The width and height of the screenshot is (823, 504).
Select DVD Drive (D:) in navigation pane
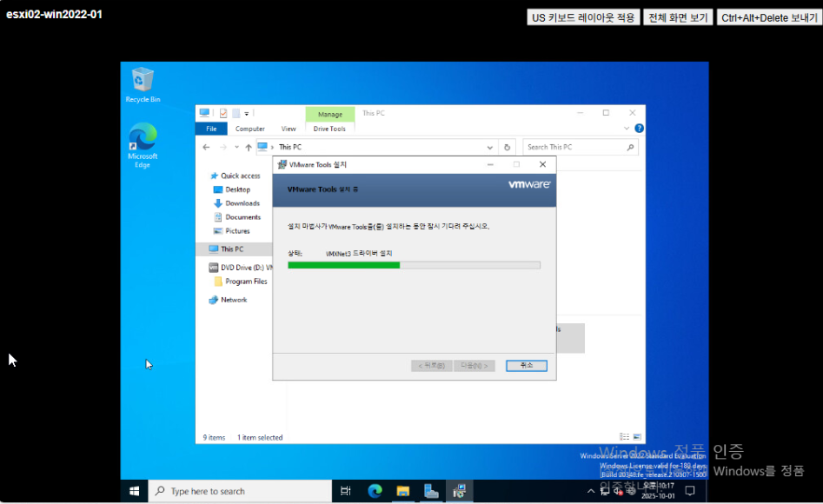pyautogui.click(x=241, y=268)
